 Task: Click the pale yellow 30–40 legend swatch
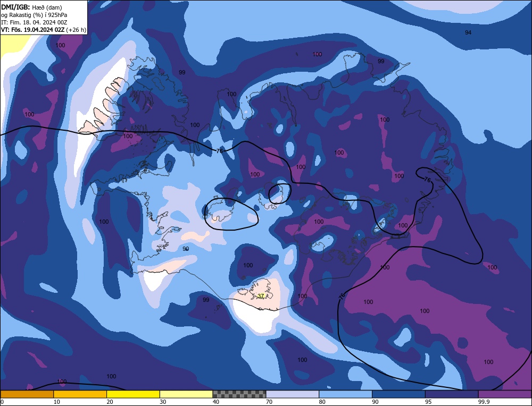[186, 394]
